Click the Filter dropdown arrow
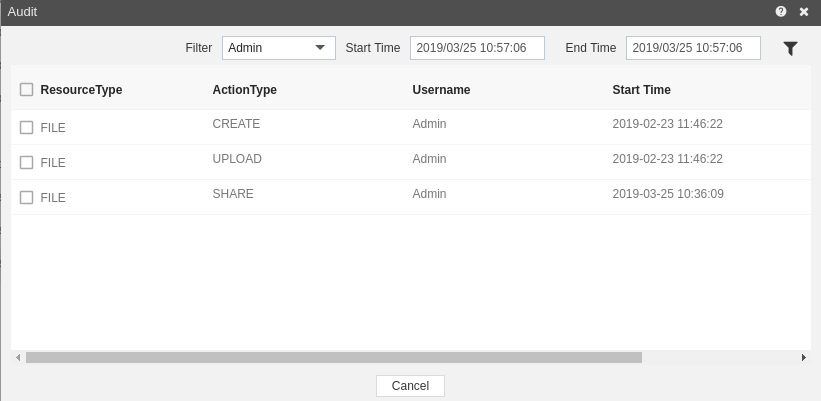This screenshot has width=821, height=401. pos(320,48)
